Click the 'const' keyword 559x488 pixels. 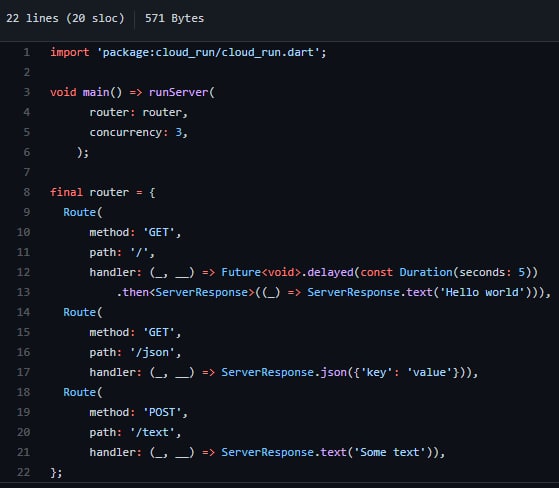point(376,272)
